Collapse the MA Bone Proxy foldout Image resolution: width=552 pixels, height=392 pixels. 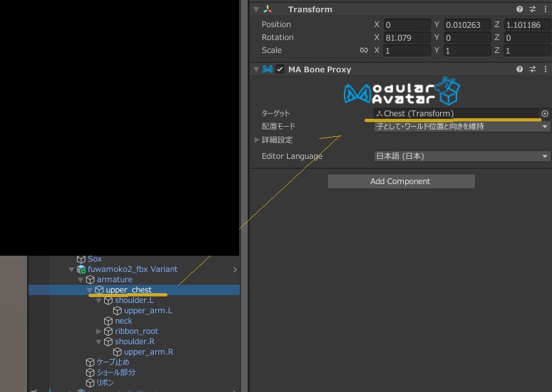pos(256,69)
